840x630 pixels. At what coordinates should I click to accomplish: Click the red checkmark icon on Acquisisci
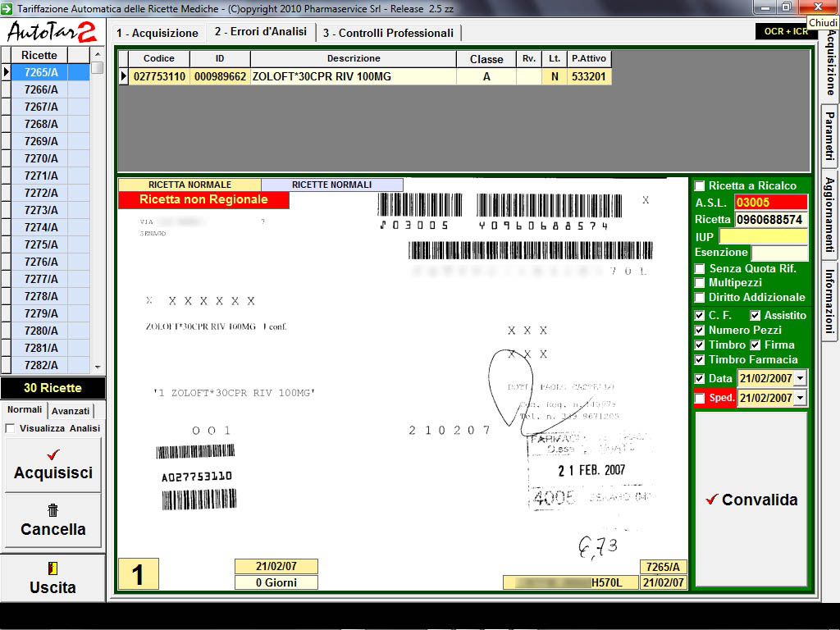pyautogui.click(x=53, y=455)
